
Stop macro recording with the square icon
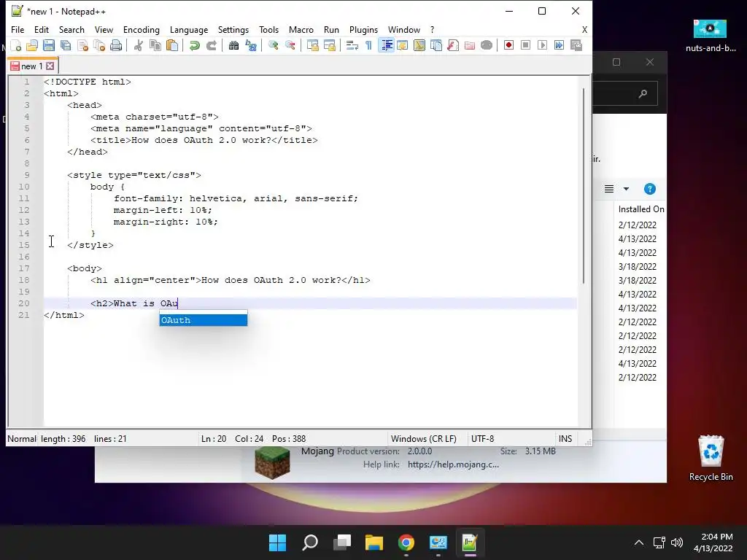(x=525, y=45)
